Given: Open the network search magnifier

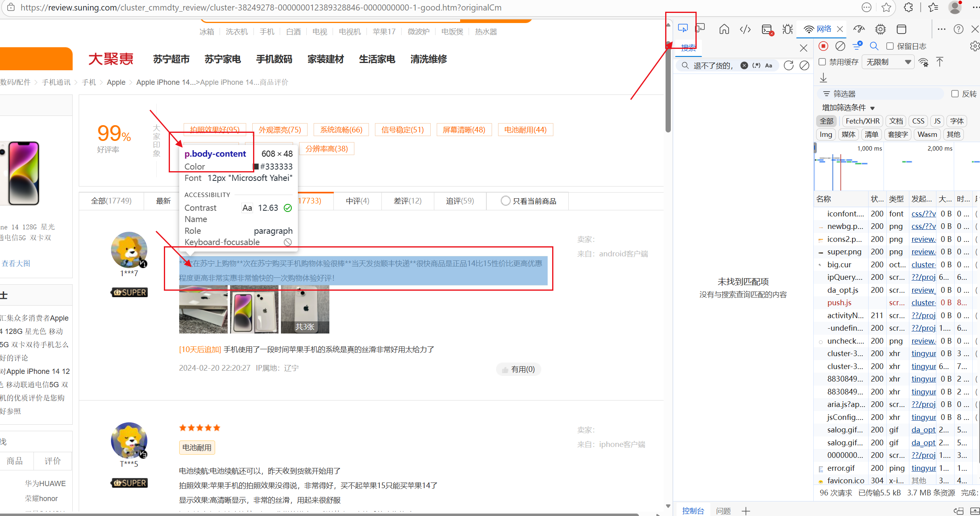Looking at the screenshot, I should point(874,46).
